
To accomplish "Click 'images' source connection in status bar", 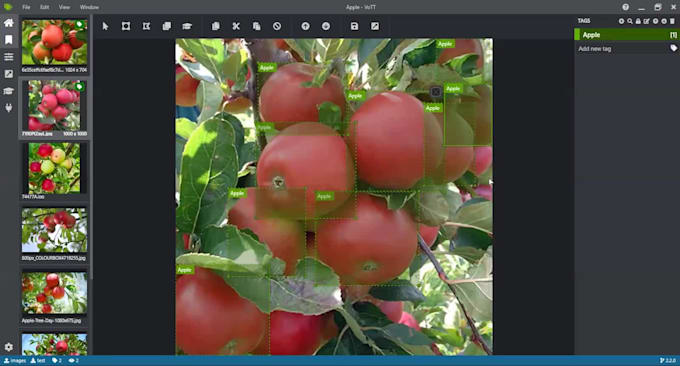I will [15, 361].
